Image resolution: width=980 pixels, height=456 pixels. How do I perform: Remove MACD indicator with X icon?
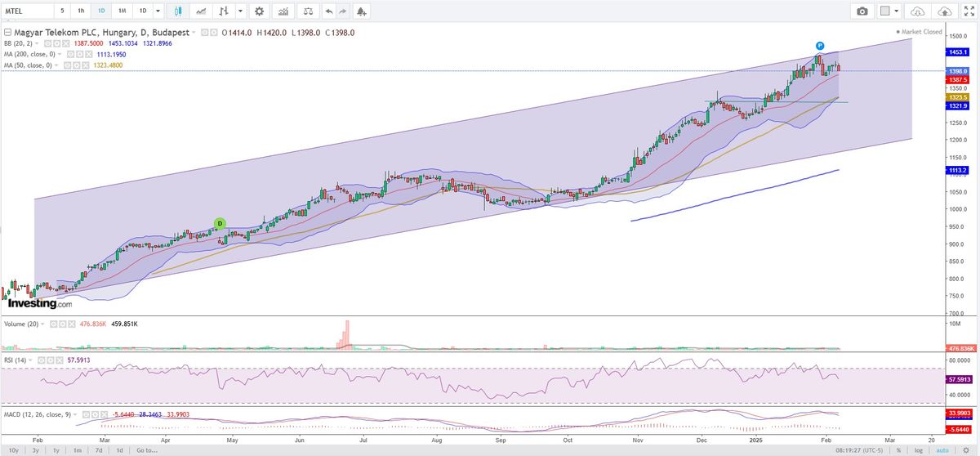pyautogui.click(x=104, y=414)
